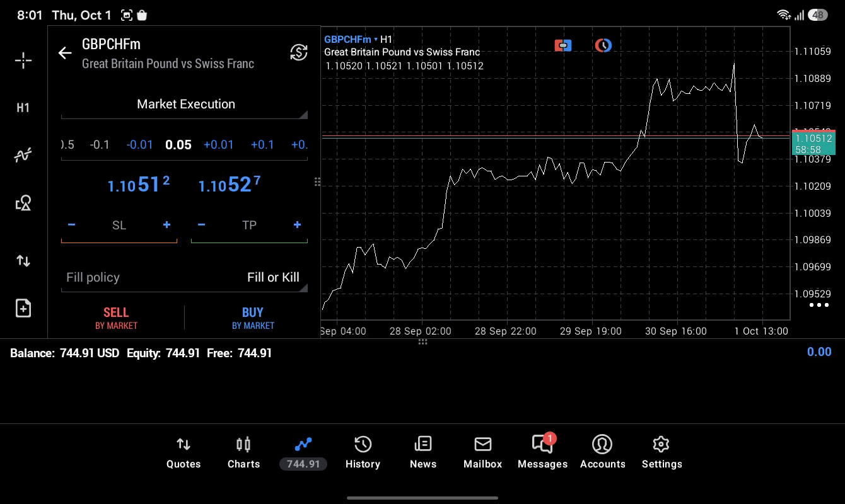The width and height of the screenshot is (845, 504).
Task: Increase the SL stop loss value
Action: [x=166, y=225]
